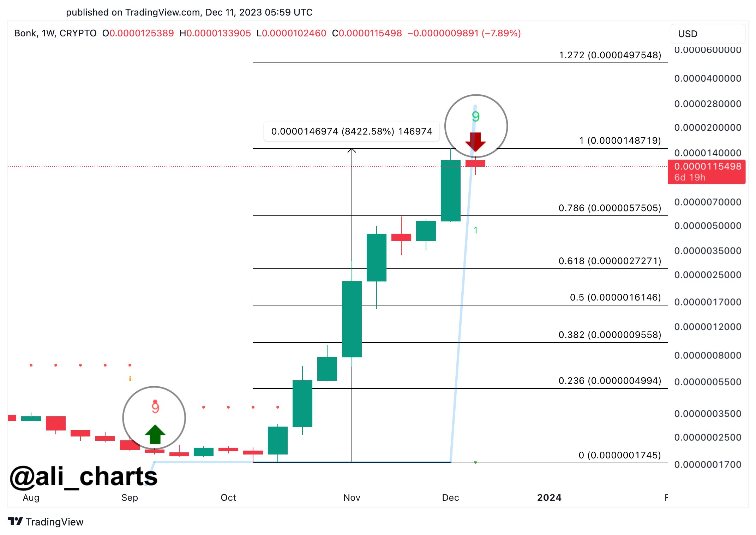The height and width of the screenshot is (535, 756).
Task: Click the measurement arrow tip at top
Action: click(x=352, y=150)
